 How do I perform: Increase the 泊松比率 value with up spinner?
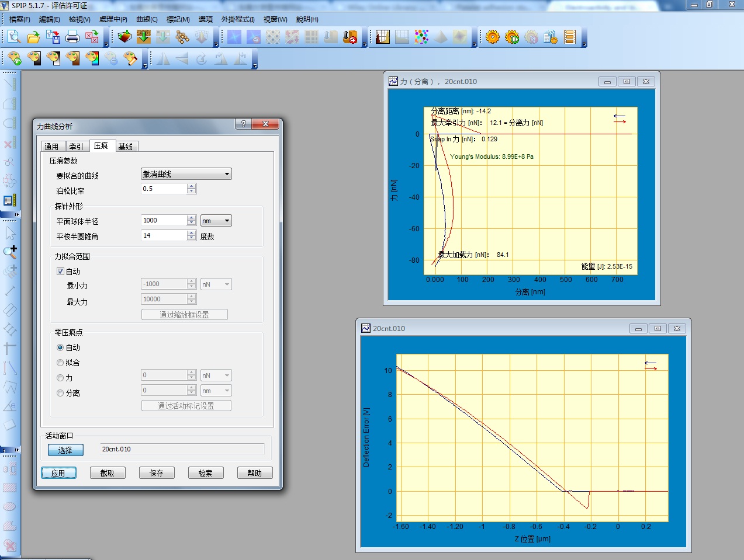point(192,186)
